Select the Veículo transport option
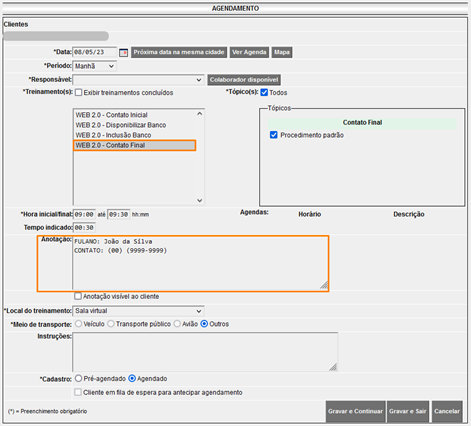The width and height of the screenshot is (471, 426). point(79,324)
